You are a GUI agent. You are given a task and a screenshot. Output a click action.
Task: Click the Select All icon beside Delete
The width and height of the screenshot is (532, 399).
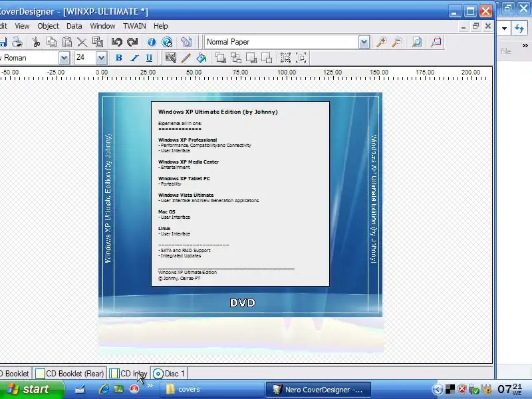click(x=98, y=42)
